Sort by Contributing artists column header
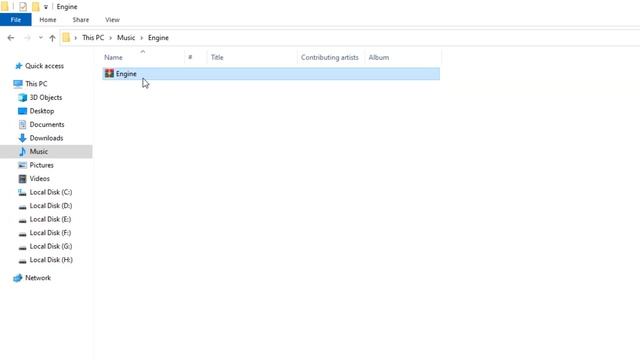Viewport: 640px width, 360px height. point(330,58)
